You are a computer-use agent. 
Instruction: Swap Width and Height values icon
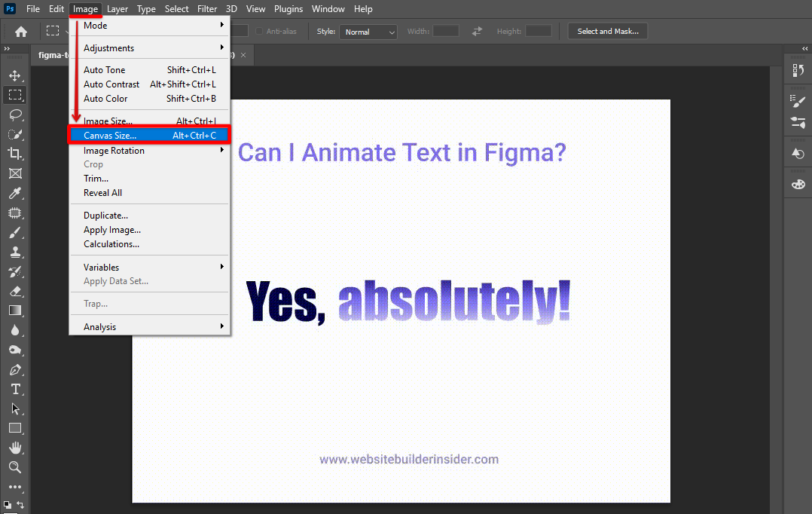[477, 32]
